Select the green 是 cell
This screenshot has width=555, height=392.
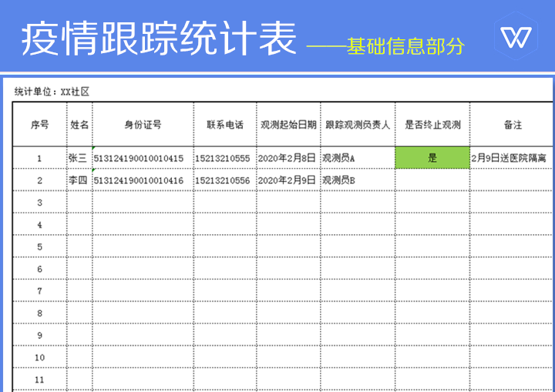pos(432,158)
